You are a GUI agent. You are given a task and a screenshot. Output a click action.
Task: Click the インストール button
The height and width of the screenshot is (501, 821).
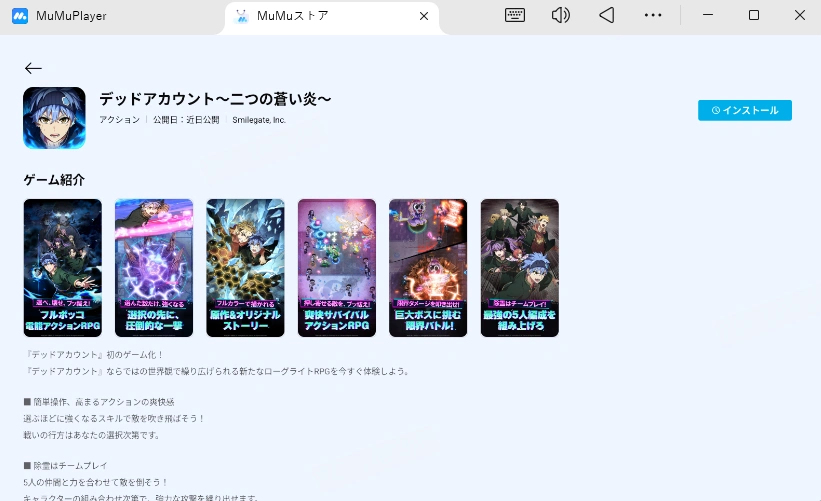click(x=745, y=110)
